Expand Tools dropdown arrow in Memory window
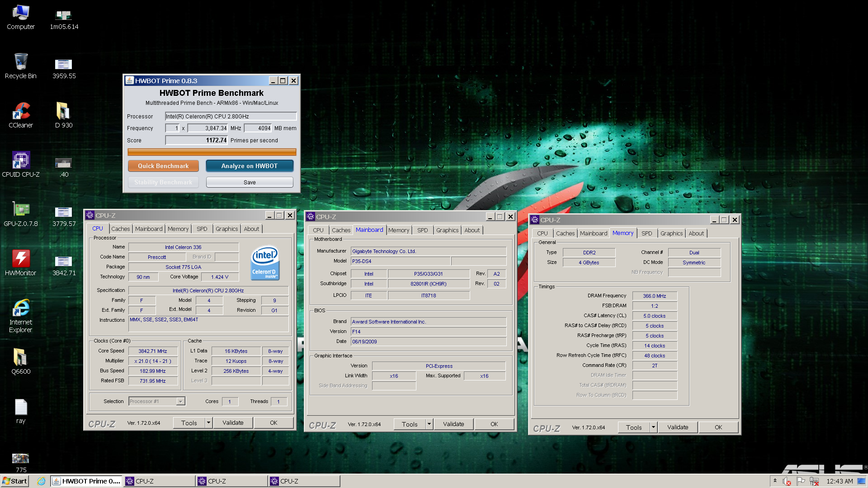Viewport: 868px width, 488px height. click(653, 427)
